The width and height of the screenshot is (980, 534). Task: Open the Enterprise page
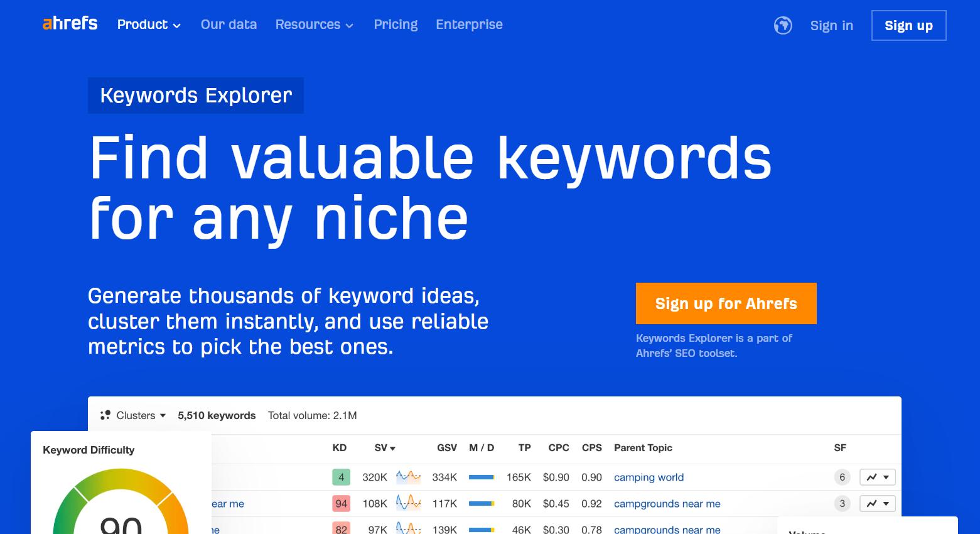point(469,25)
